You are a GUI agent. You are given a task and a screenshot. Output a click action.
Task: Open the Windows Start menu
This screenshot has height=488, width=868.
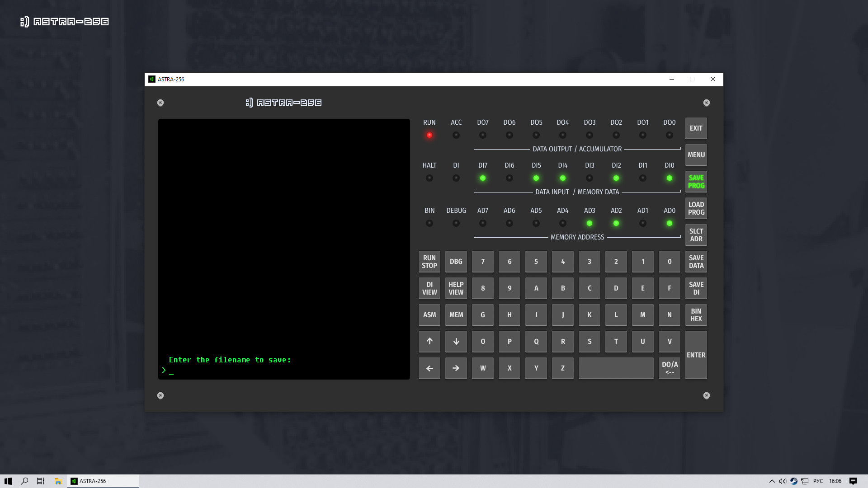pyautogui.click(x=9, y=481)
